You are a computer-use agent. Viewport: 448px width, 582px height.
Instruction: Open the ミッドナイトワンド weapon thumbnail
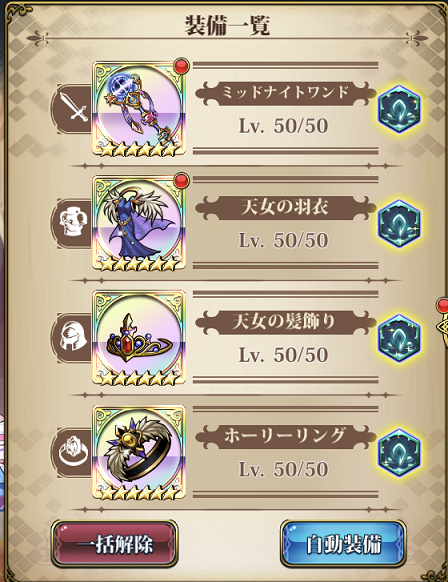point(139,109)
